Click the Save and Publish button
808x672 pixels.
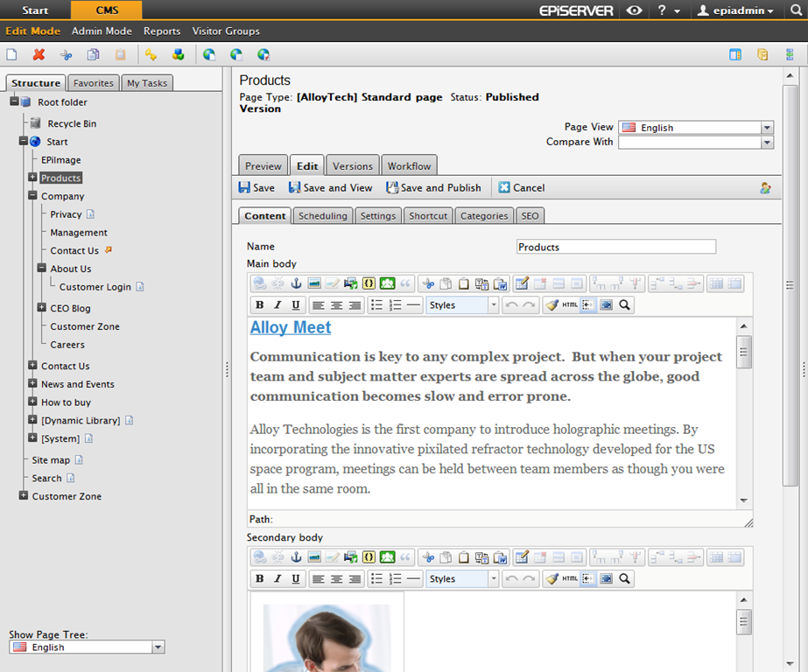[x=434, y=187]
